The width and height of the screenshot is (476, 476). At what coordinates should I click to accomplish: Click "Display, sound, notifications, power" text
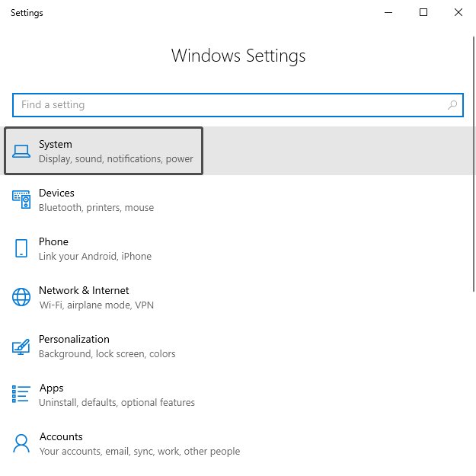point(116,158)
